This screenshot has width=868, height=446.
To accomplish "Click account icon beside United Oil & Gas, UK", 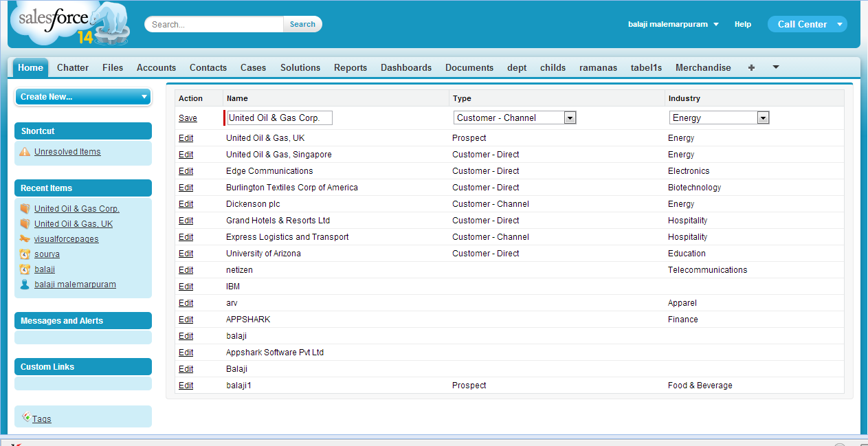I will coord(25,223).
